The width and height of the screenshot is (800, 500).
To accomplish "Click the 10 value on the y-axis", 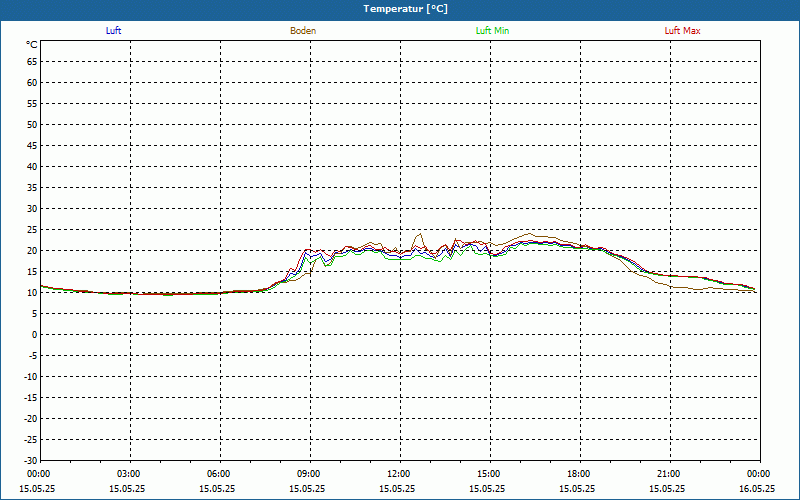I will 32,293.
